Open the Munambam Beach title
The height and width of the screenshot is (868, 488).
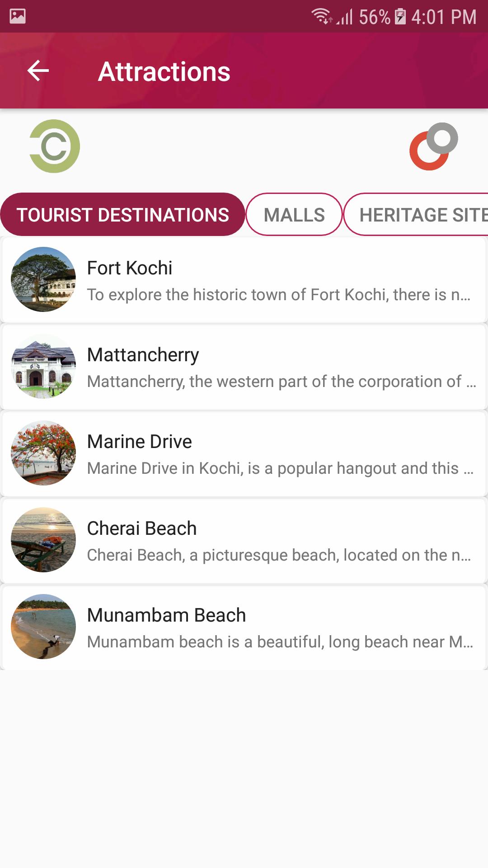(166, 615)
